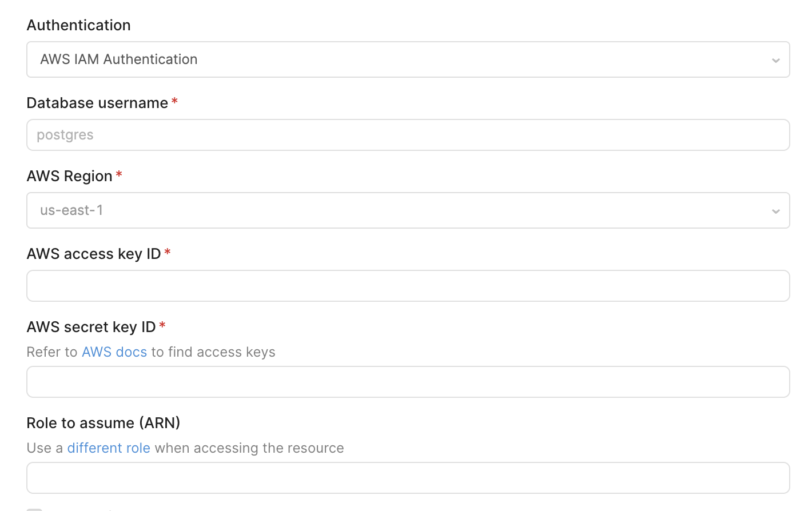Click the red required asterisk beside AWS Region
Image resolution: width=812 pixels, height=511 pixels.
point(119,174)
